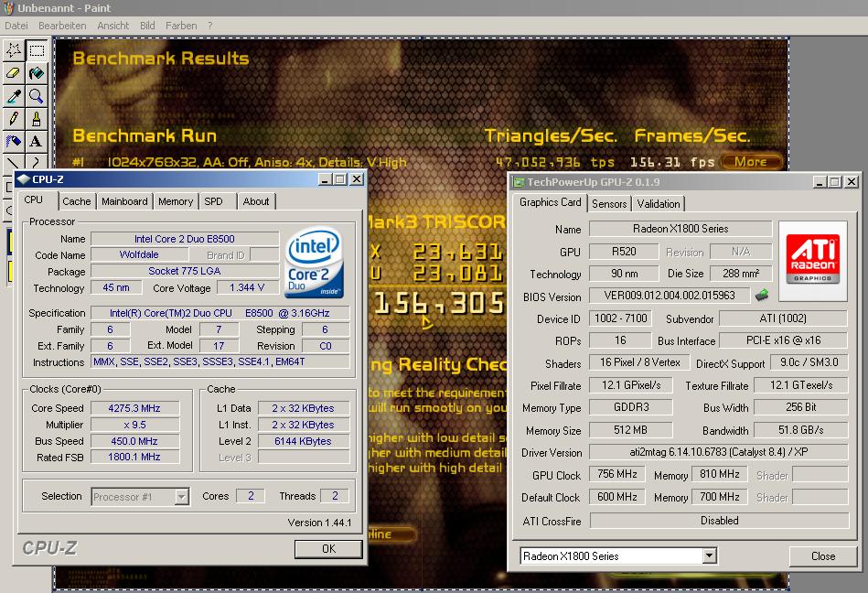Open the Bild menu
This screenshot has height=593, width=868.
pos(147,26)
